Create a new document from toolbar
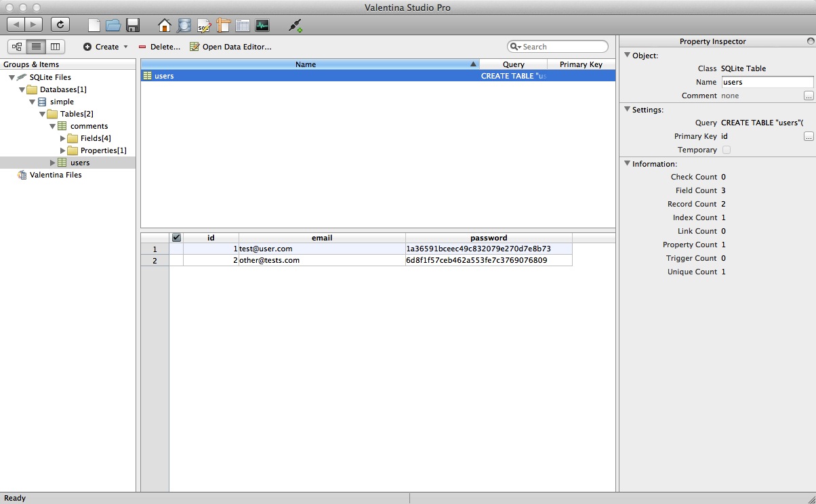 point(94,26)
